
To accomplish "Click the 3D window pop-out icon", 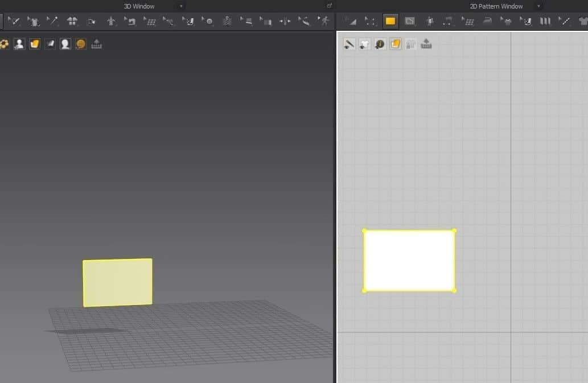I will (329, 5).
